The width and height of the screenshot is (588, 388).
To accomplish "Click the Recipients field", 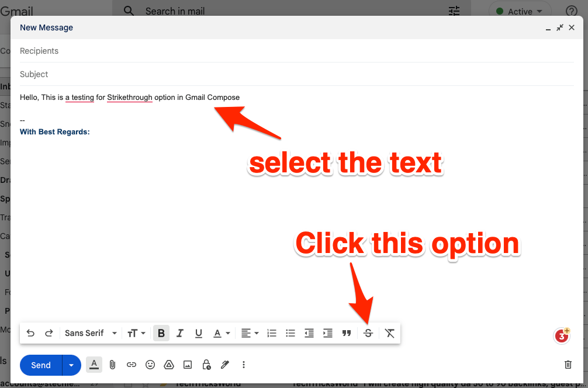I will (296, 51).
